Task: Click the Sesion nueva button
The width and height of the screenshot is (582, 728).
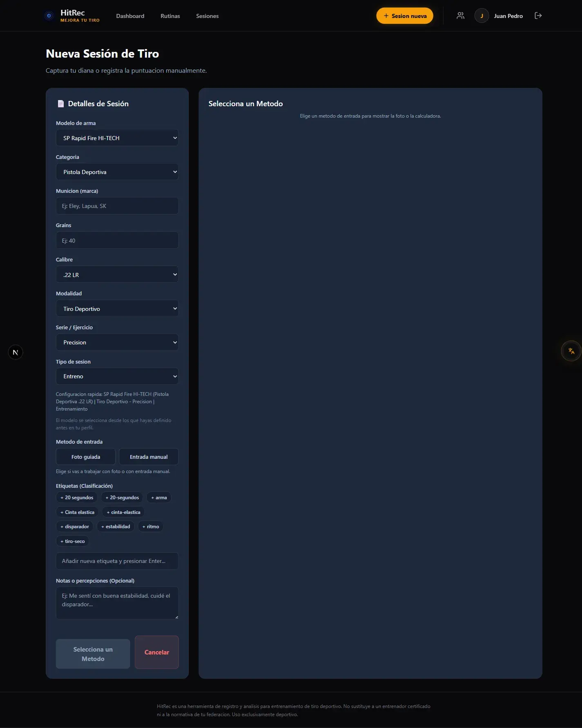Action: (405, 16)
